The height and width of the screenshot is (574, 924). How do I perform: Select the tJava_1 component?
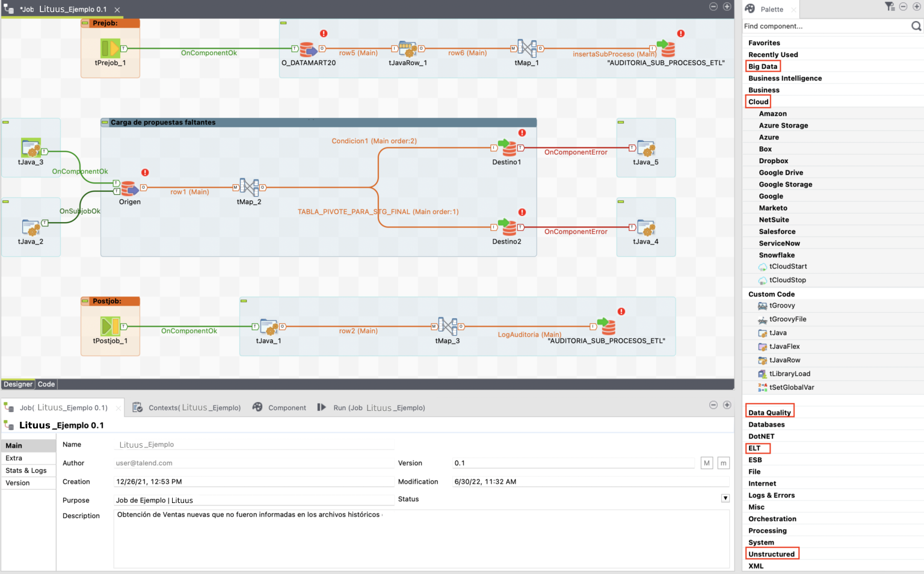point(268,327)
